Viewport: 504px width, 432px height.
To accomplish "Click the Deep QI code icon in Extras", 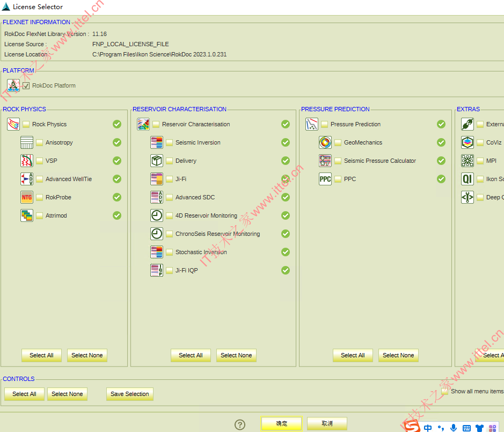I will (468, 198).
